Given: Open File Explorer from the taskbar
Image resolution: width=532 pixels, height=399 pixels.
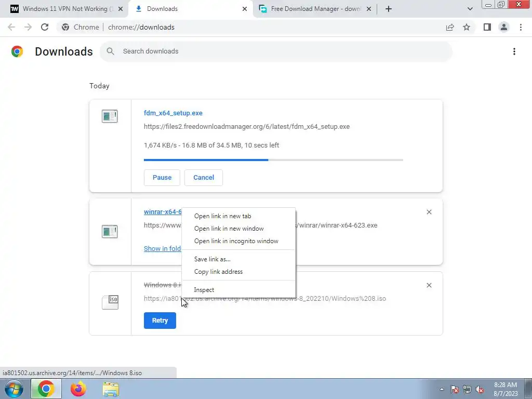Looking at the screenshot, I should click(x=111, y=390).
